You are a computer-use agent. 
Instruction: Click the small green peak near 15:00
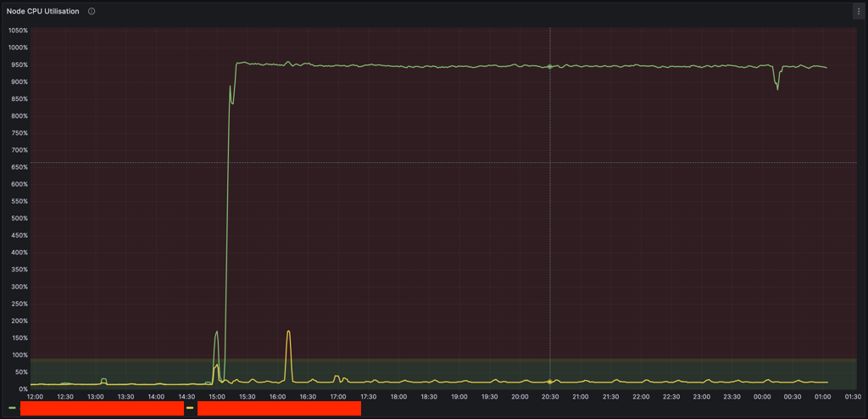click(216, 332)
